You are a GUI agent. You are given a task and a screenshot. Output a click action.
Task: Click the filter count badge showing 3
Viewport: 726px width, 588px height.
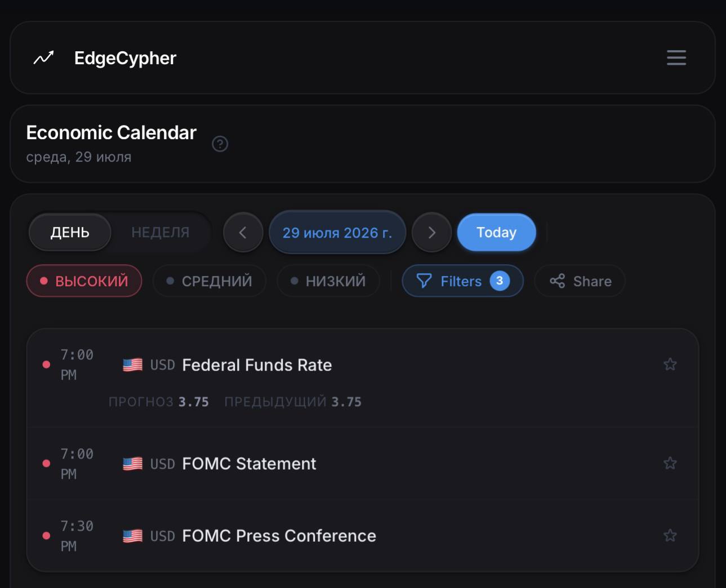(500, 281)
